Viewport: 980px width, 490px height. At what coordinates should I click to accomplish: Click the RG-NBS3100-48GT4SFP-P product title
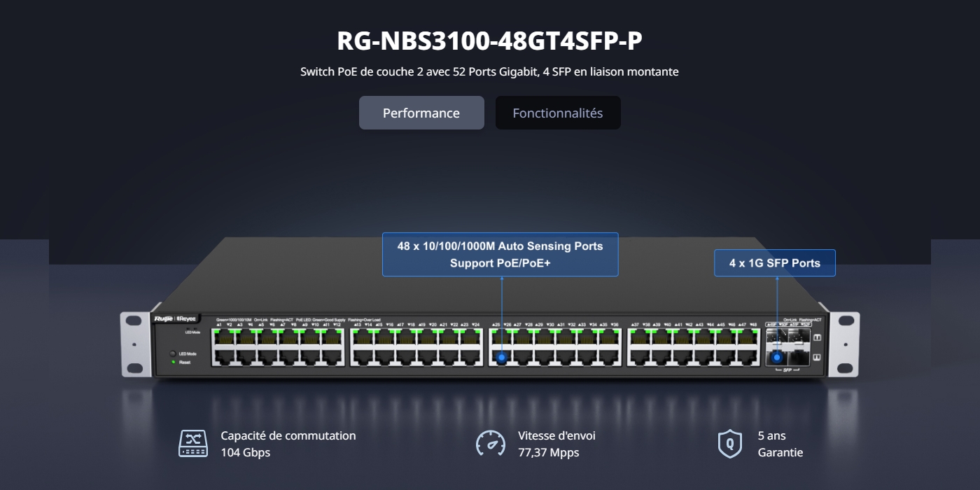(x=489, y=41)
